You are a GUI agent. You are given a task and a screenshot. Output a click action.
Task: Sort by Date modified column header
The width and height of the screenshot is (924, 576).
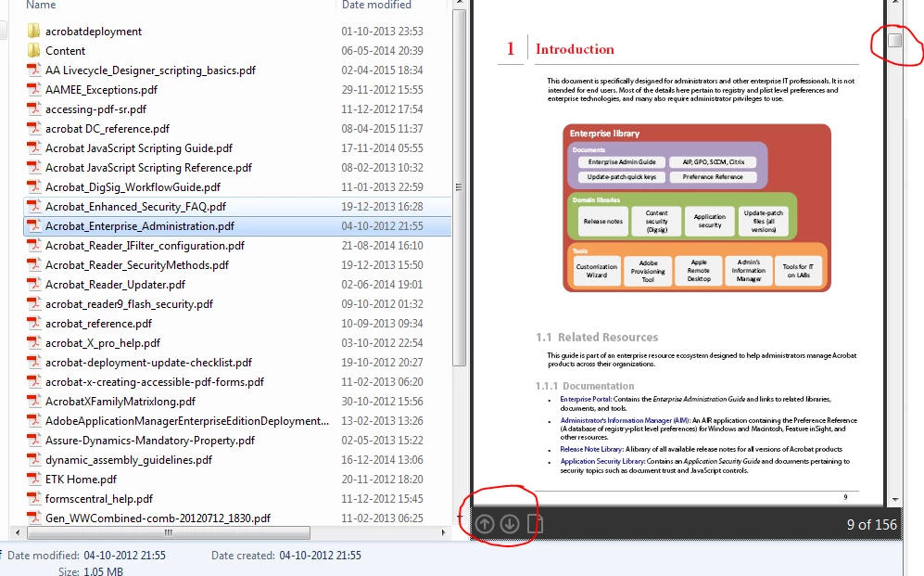[376, 5]
